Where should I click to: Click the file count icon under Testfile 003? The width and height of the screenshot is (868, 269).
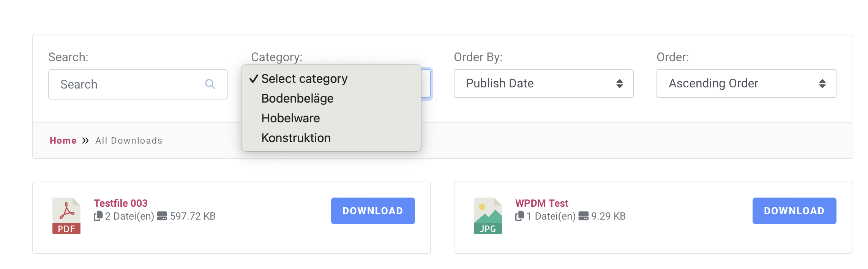tap(98, 216)
